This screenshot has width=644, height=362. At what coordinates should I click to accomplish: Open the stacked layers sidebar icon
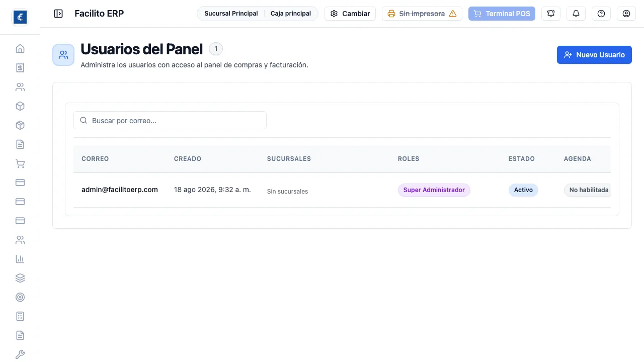(x=20, y=278)
